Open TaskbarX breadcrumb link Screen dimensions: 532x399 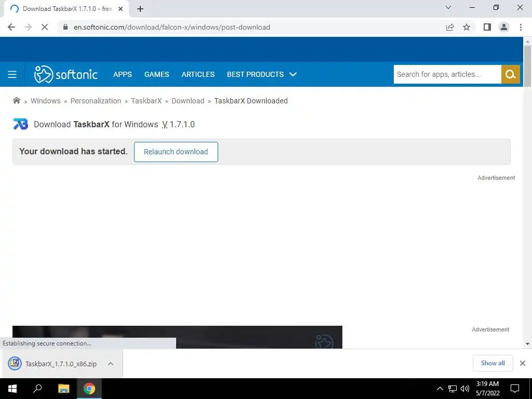click(x=146, y=101)
